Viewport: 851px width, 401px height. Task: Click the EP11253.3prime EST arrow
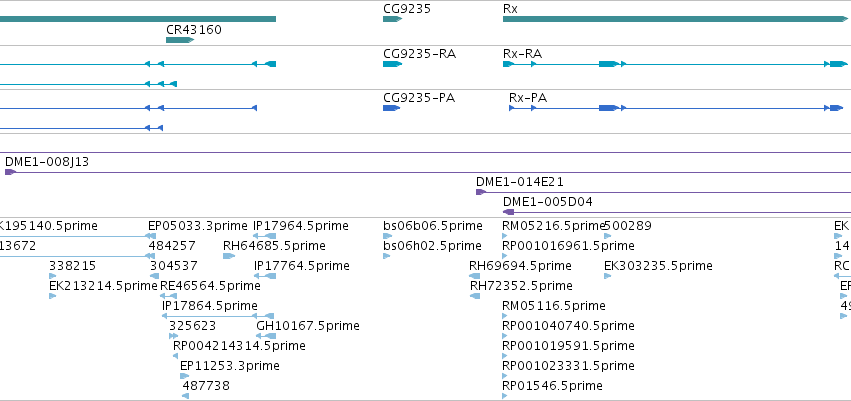click(185, 376)
